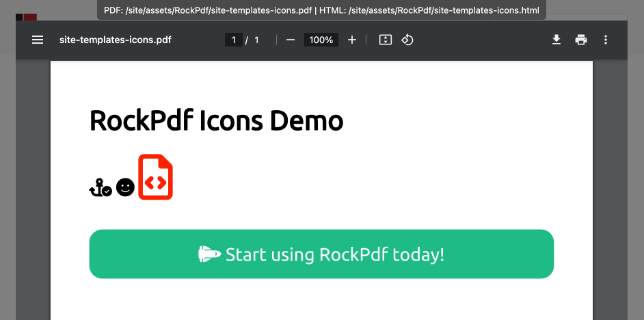
Task: Open the more actions three-dot menu
Action: (x=606, y=40)
